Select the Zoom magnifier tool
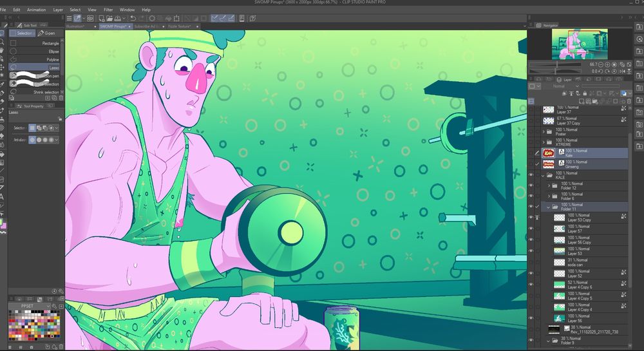 tap(2, 41)
